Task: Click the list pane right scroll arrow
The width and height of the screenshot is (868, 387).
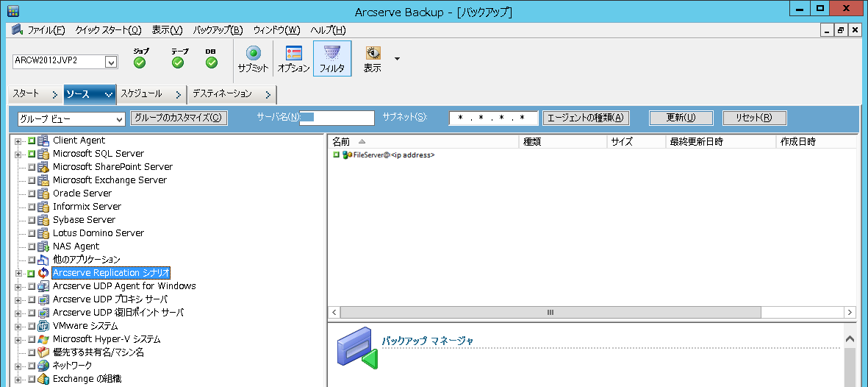Action: click(x=851, y=313)
